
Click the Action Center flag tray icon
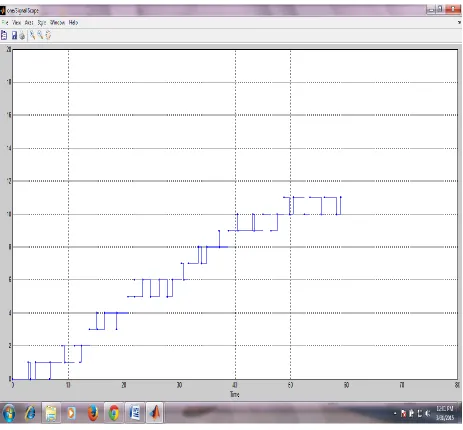tap(403, 414)
